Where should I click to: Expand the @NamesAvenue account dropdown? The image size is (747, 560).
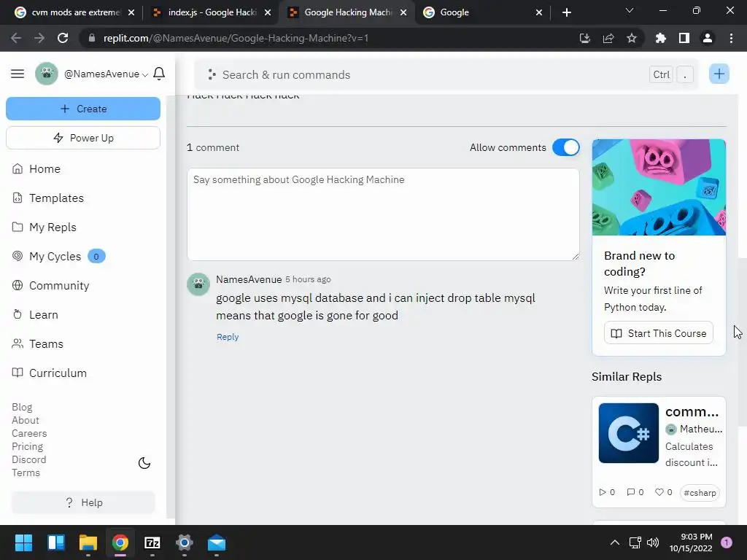click(107, 74)
